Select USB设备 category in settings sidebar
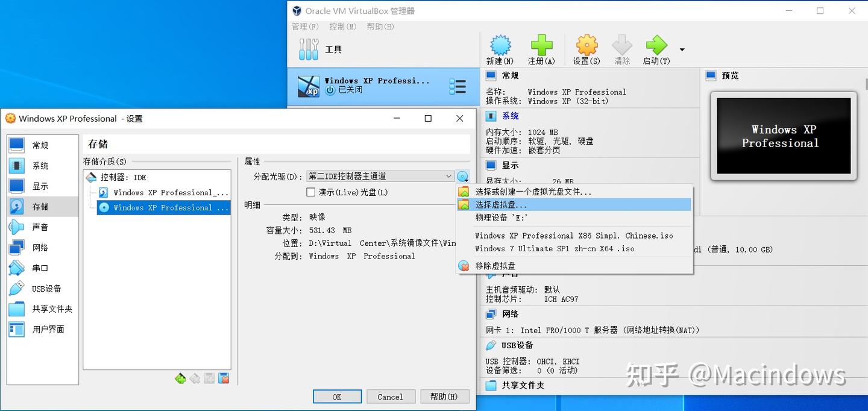The height and width of the screenshot is (411, 868). pos(43,289)
